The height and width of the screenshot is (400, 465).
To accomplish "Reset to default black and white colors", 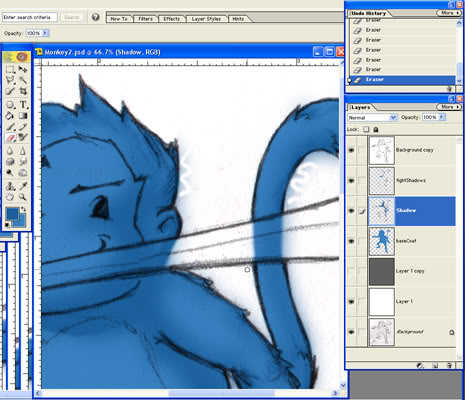I will pyautogui.click(x=7, y=226).
